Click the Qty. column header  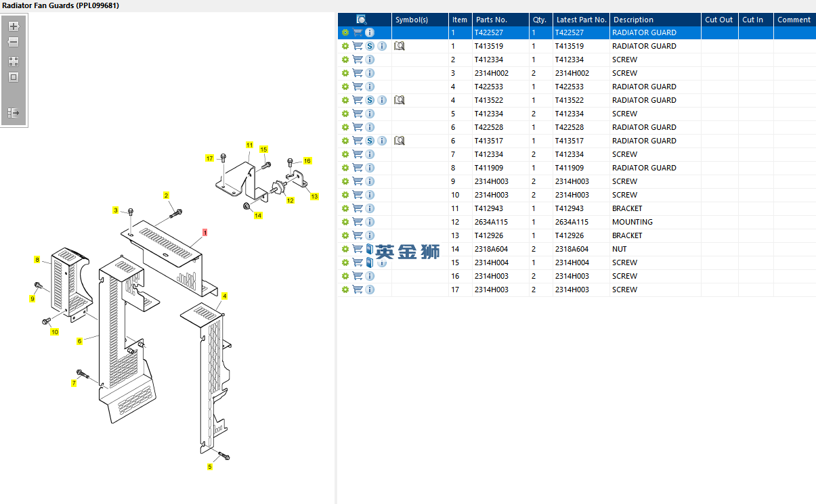pos(539,20)
